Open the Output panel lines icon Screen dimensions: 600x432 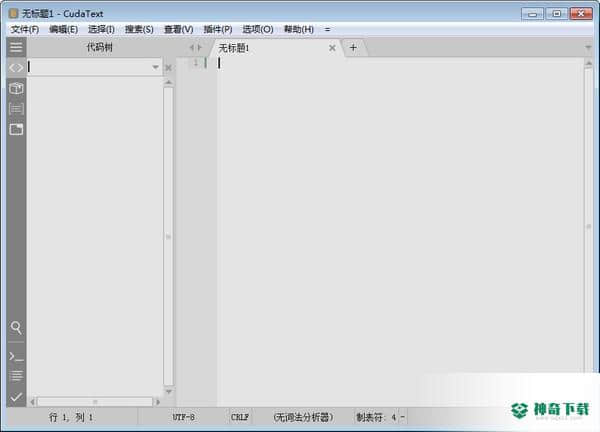tap(16, 376)
